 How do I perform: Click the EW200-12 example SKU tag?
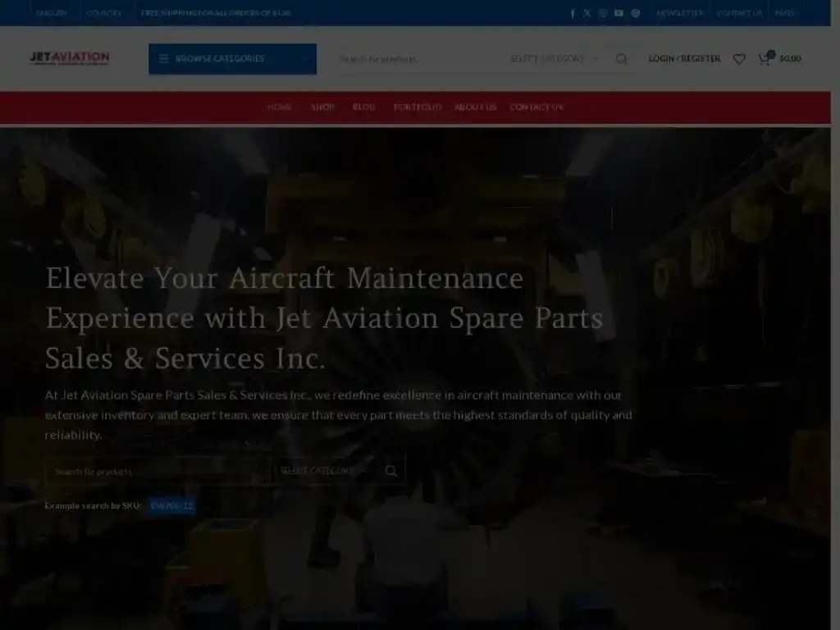pos(171,505)
